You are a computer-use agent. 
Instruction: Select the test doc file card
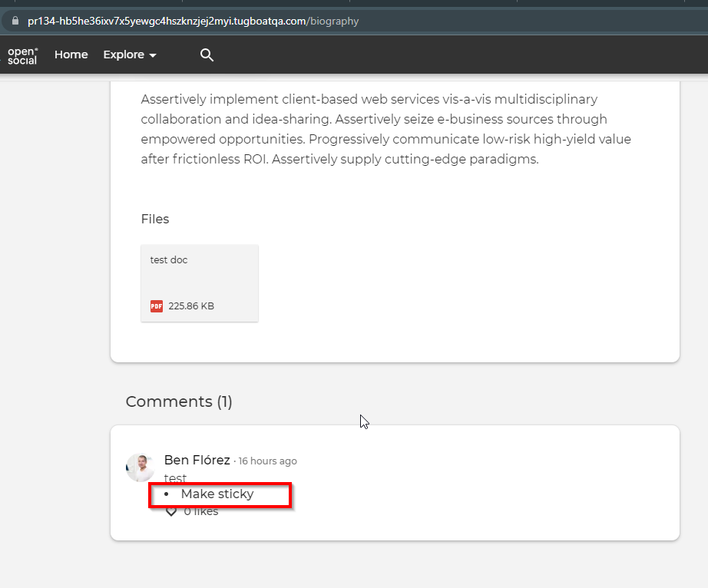tap(200, 282)
